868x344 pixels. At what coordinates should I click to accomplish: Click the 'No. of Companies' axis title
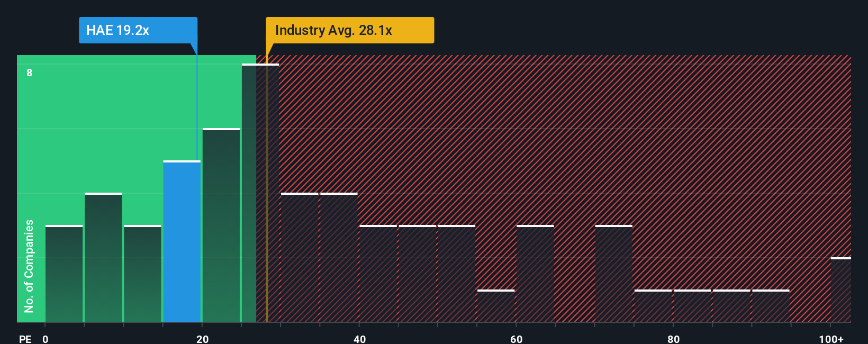29,266
